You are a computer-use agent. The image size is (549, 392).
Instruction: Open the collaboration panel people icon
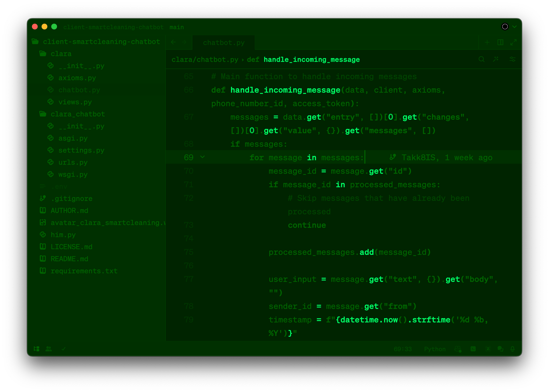point(49,349)
